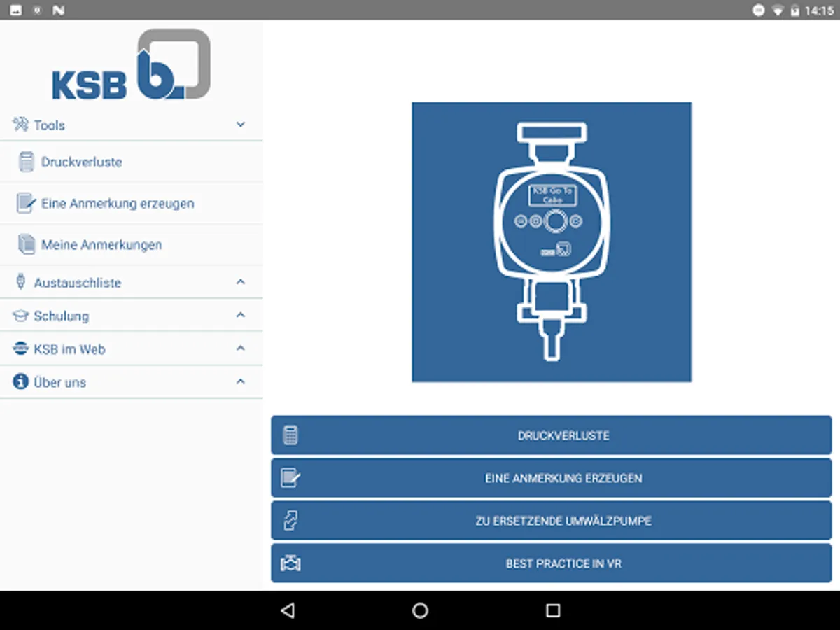The height and width of the screenshot is (630, 840).
Task: Tap the 14:15 clock in the status bar
Action: pos(819,10)
